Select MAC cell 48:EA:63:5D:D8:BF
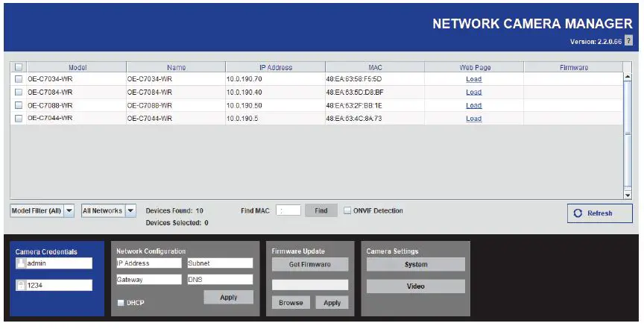 coord(375,92)
